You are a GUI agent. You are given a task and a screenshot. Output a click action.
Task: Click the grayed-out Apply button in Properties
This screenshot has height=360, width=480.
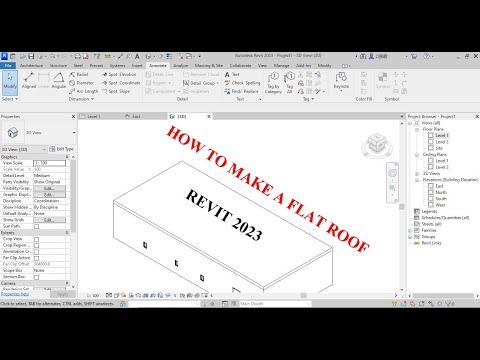pos(63,294)
